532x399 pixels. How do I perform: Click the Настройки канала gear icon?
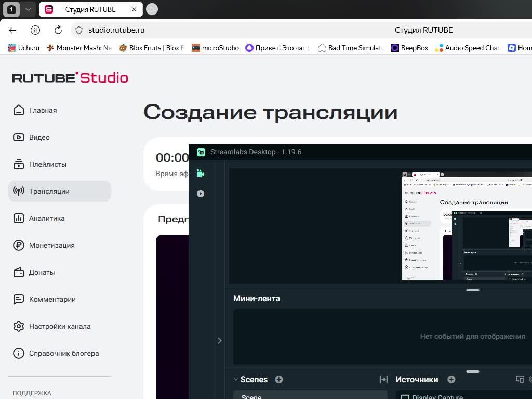click(x=19, y=326)
